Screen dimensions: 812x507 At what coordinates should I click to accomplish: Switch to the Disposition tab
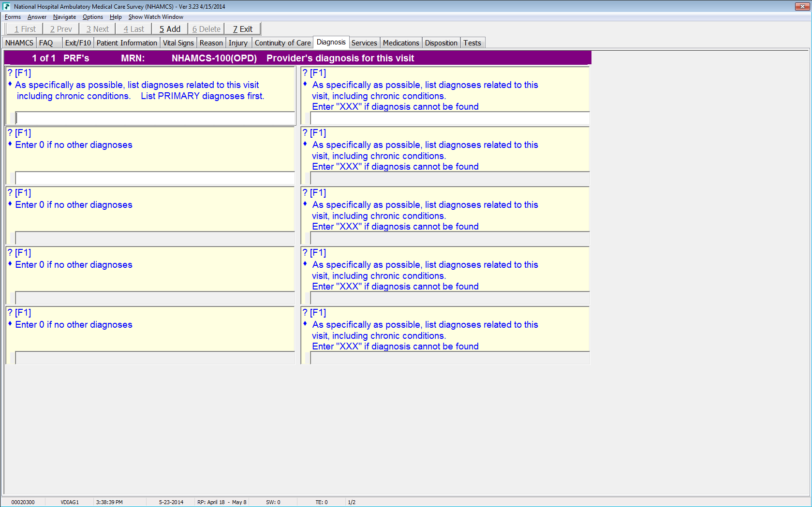coord(441,43)
